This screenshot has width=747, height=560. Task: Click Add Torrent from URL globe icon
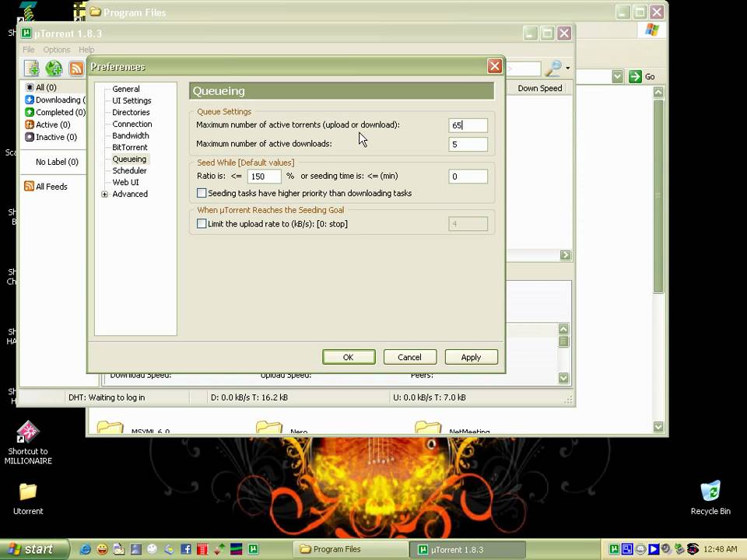coord(54,68)
